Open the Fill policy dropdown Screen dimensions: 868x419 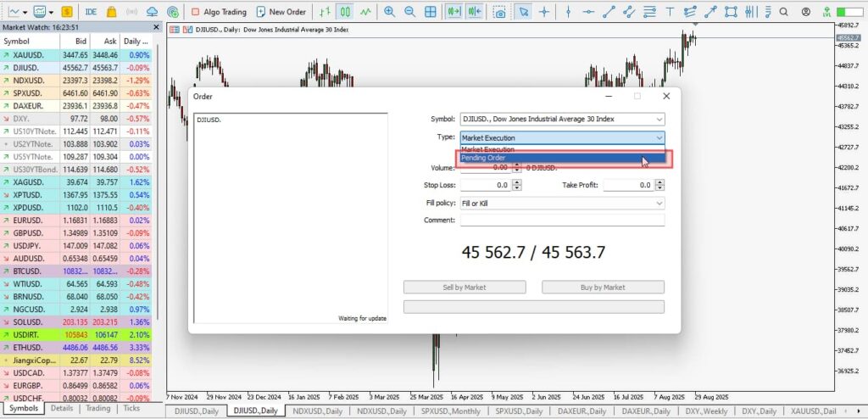point(563,204)
